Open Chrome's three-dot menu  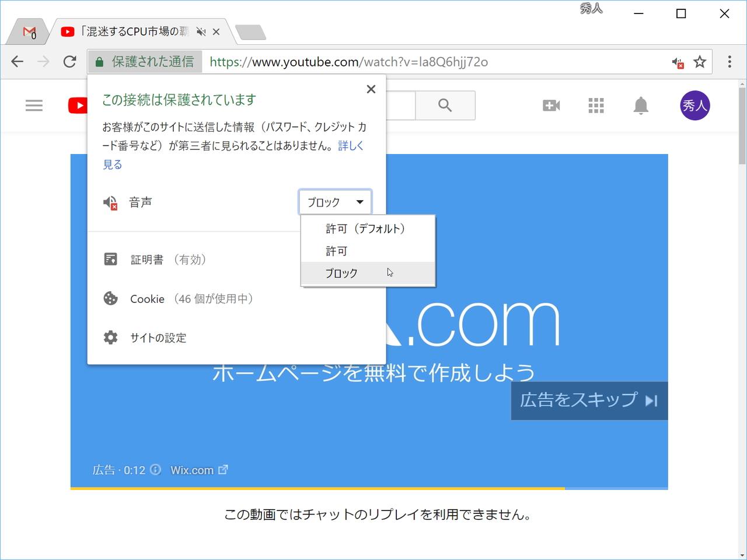(x=728, y=61)
